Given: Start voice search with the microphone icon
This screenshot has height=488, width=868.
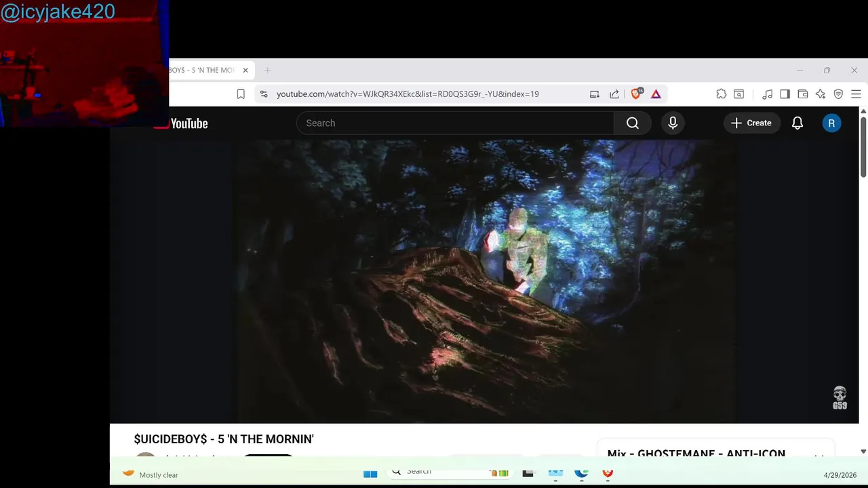Looking at the screenshot, I should click(x=673, y=123).
